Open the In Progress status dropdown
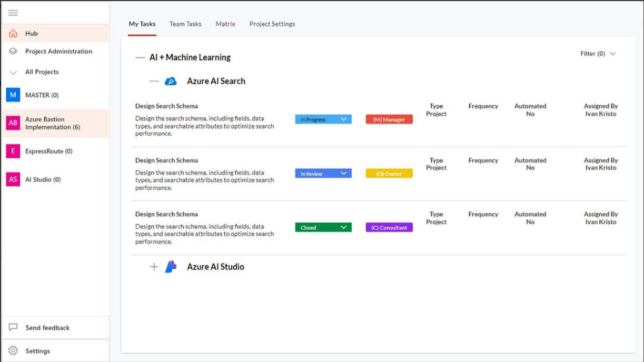This screenshot has width=644, height=362. point(323,119)
